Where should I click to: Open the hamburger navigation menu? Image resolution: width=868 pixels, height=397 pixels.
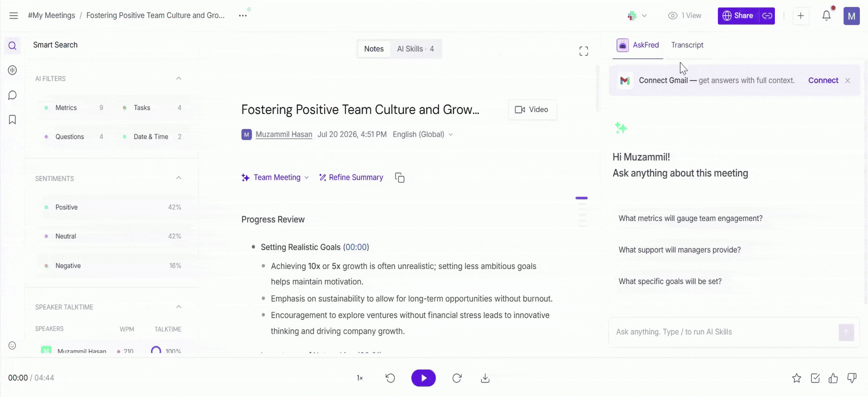[14, 15]
